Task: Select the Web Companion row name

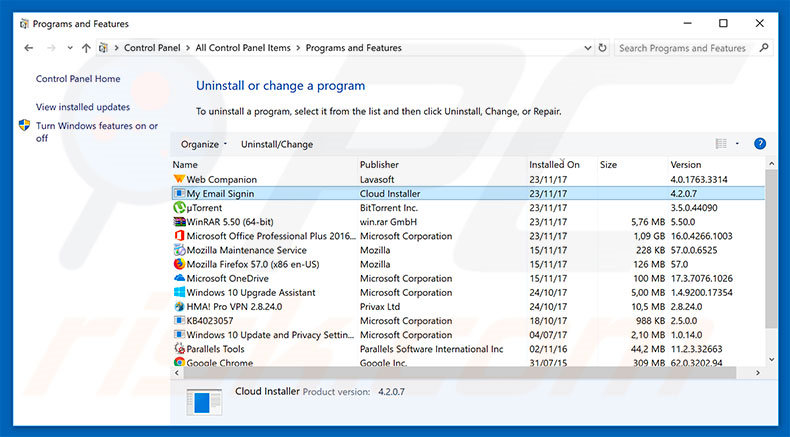Action: (x=222, y=179)
